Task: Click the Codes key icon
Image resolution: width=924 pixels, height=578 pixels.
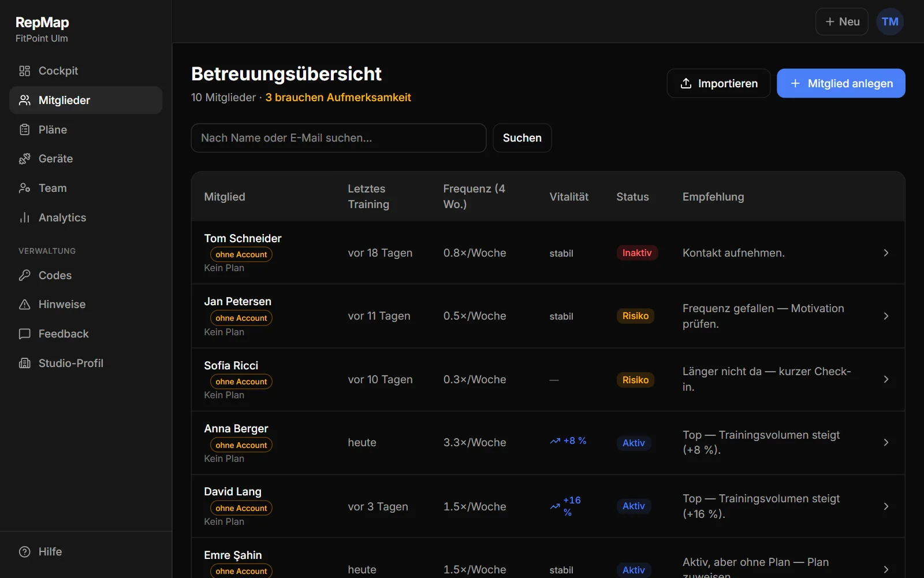Action: pos(24,276)
